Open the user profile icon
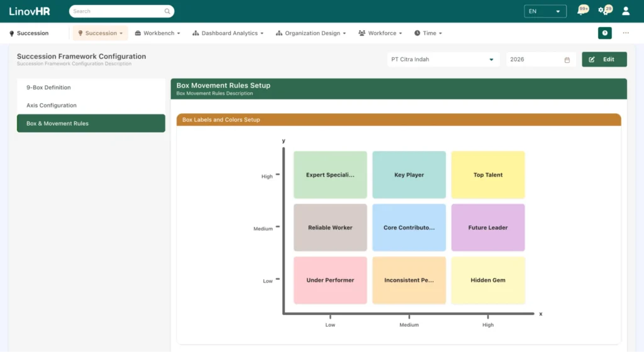 (x=626, y=11)
